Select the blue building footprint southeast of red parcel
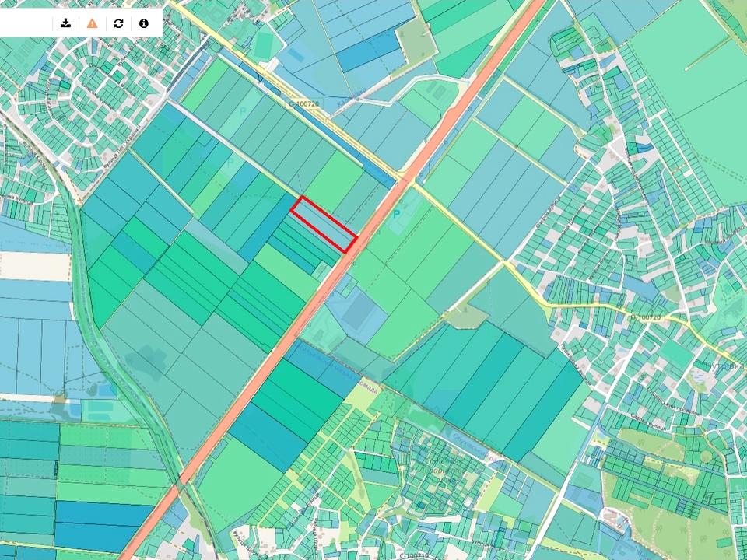The height and width of the screenshot is (560, 747). [x=359, y=311]
